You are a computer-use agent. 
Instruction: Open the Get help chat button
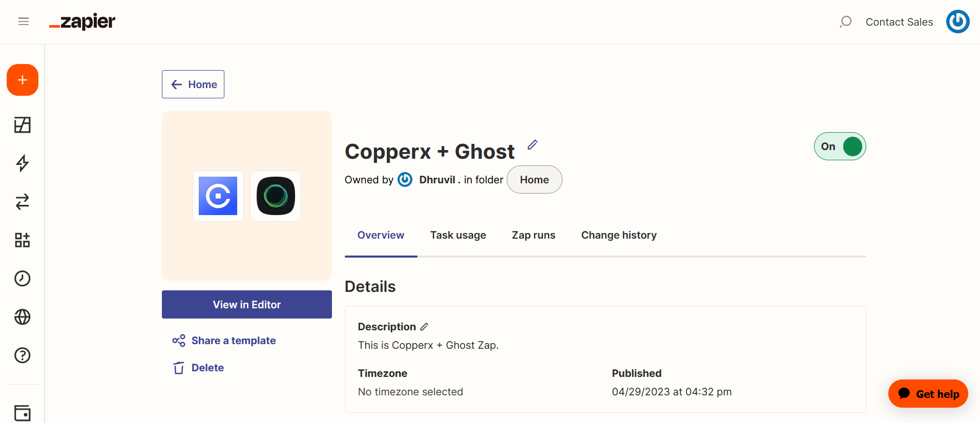tap(928, 394)
